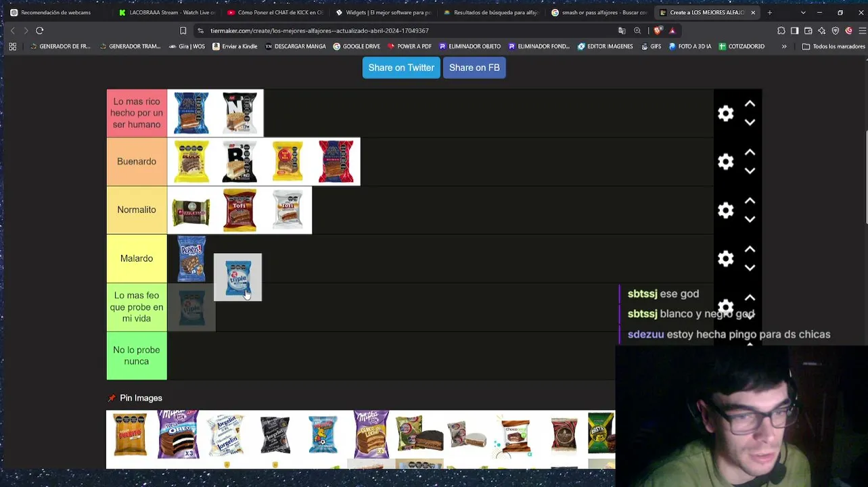Open the 'Enviar a Kindle' bookmark

coord(235,47)
